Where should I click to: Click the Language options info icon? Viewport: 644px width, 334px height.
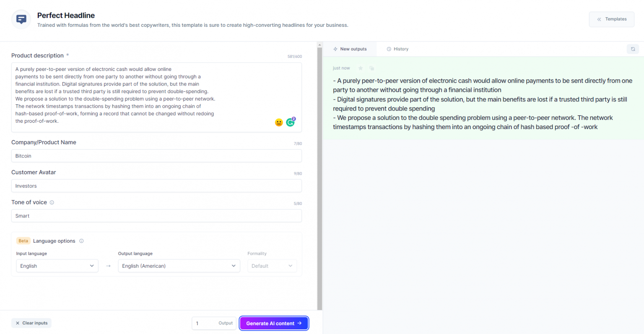81,241
